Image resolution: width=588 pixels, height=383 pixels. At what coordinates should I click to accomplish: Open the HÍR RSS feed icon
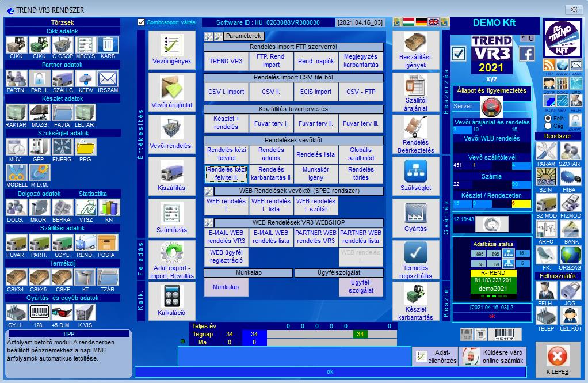549,65
